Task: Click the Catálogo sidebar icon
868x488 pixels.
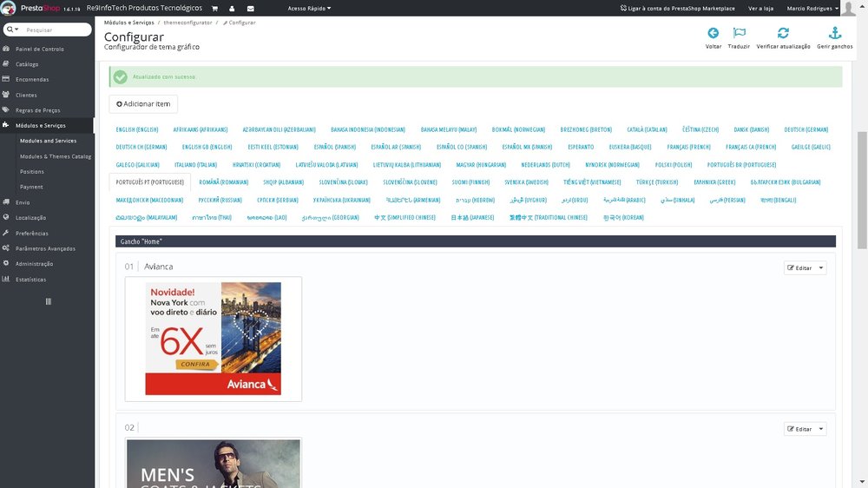Action: click(6, 64)
